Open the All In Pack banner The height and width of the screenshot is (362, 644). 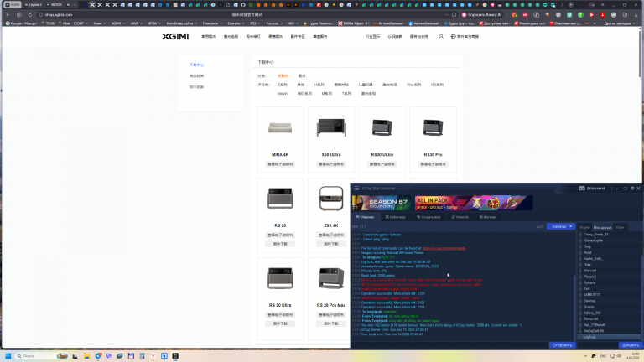tap(474, 203)
